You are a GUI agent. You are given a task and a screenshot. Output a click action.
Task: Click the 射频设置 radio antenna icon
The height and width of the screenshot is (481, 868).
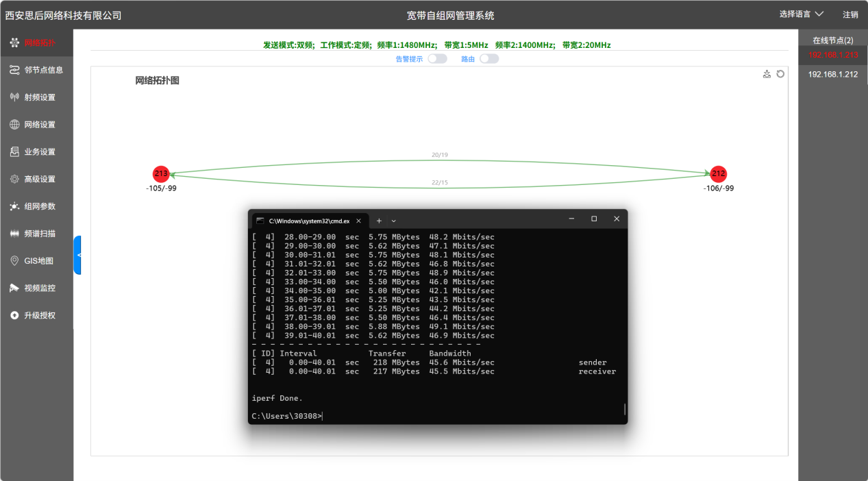coord(14,97)
